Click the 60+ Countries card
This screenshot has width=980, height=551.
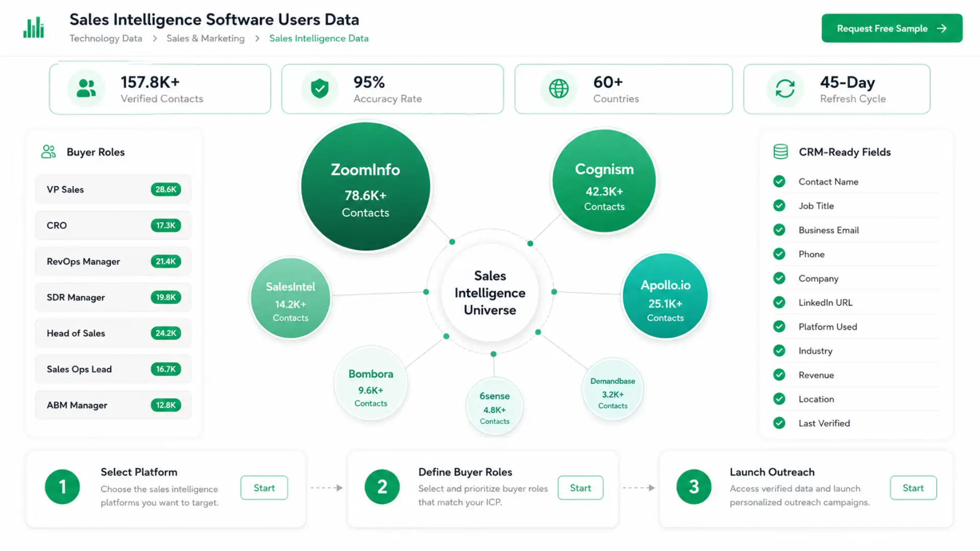pyautogui.click(x=624, y=89)
